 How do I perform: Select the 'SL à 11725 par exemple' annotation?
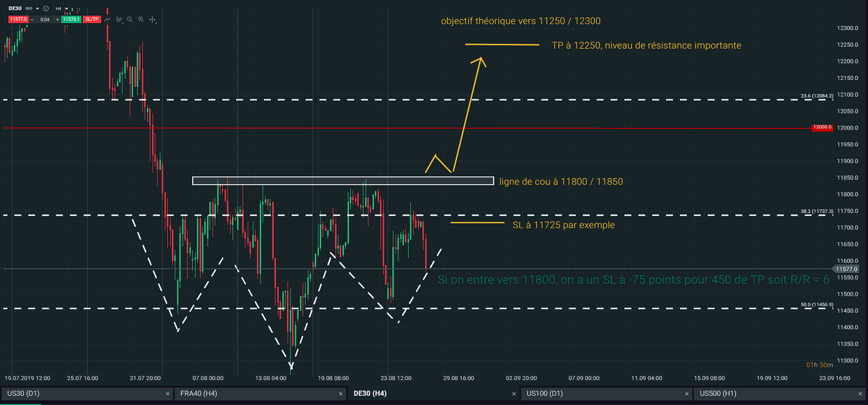point(564,224)
